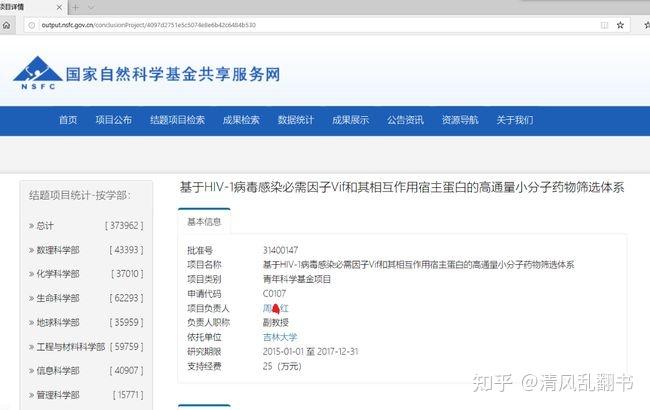Click the NSFC logo
This screenshot has width=650, height=410.
(x=38, y=73)
